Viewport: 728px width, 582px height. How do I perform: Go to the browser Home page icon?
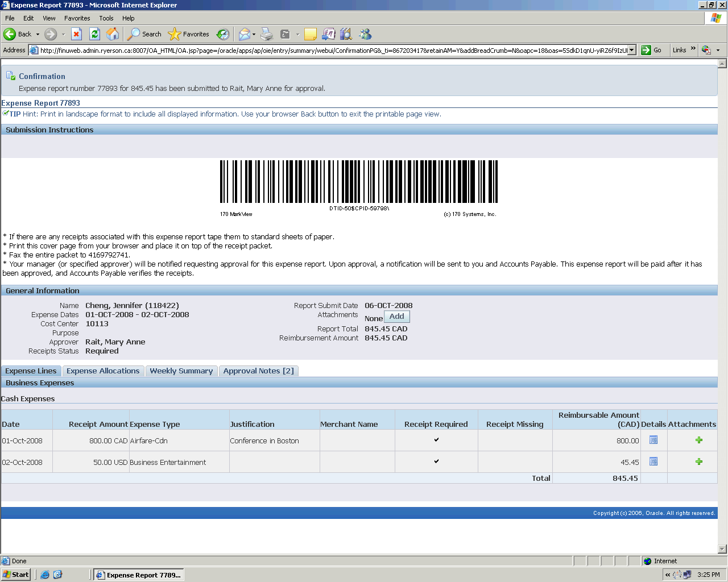pyautogui.click(x=113, y=34)
